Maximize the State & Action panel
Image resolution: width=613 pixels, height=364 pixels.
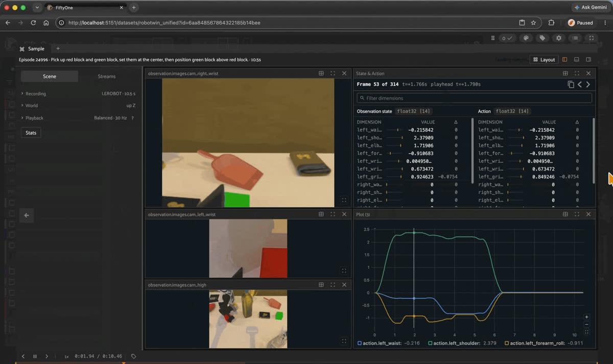point(577,74)
